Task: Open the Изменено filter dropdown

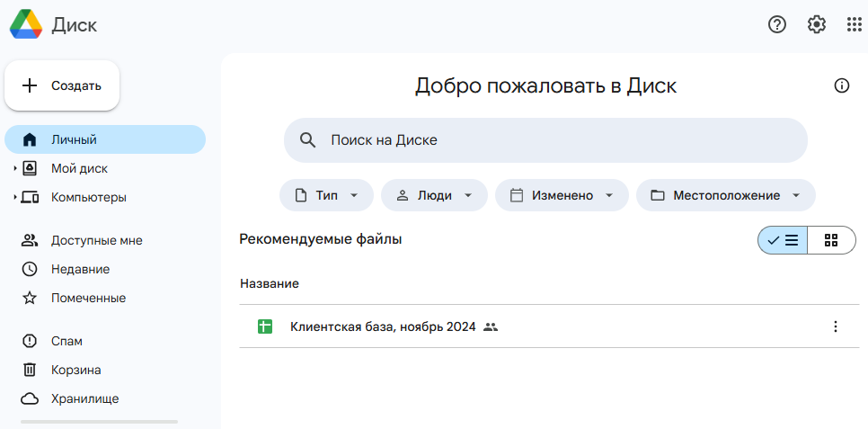Action: (x=562, y=195)
